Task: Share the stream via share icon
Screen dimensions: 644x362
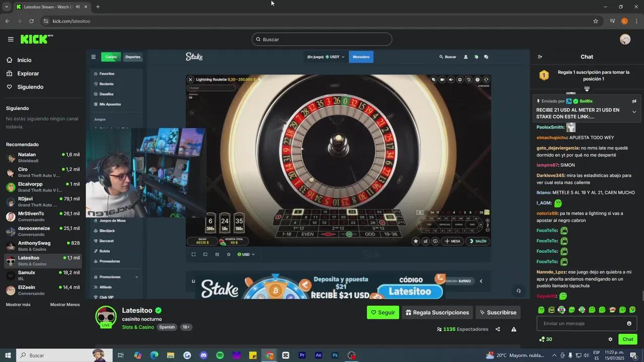Action: 498,329
